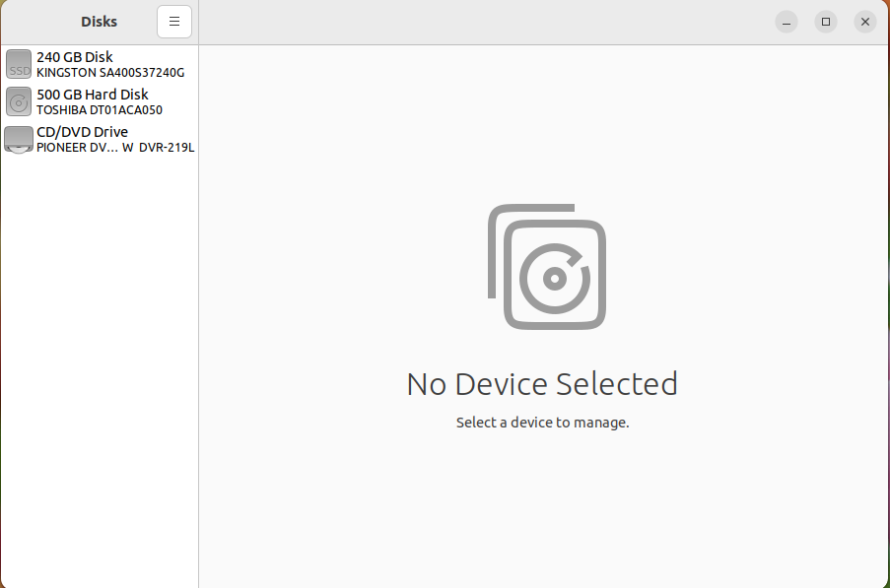Click the TOSHIBA DT01ACA050 model label

100,110
